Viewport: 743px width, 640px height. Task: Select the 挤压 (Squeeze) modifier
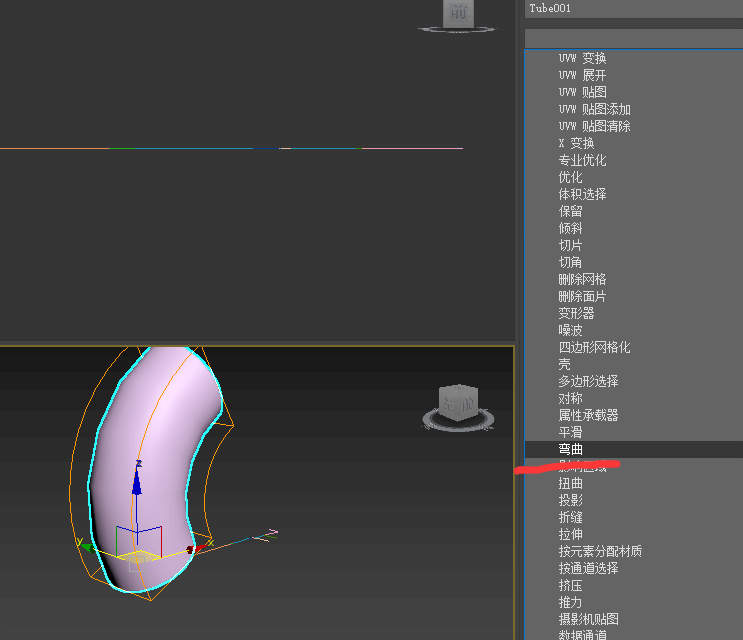(x=571, y=585)
